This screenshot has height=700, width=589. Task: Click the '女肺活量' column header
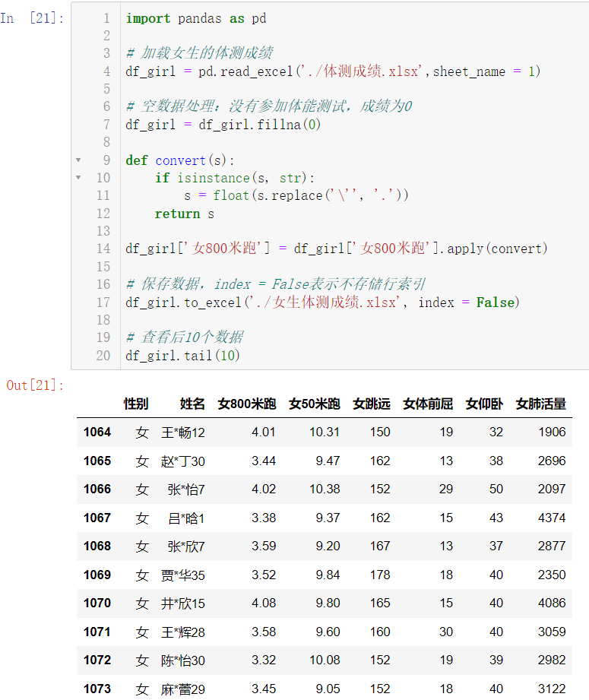coord(541,404)
